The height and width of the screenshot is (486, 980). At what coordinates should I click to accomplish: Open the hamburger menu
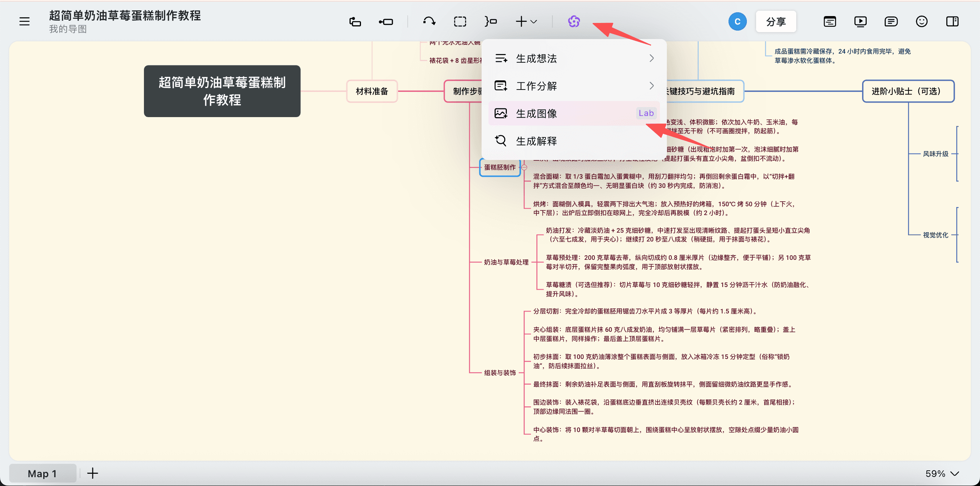(x=24, y=21)
